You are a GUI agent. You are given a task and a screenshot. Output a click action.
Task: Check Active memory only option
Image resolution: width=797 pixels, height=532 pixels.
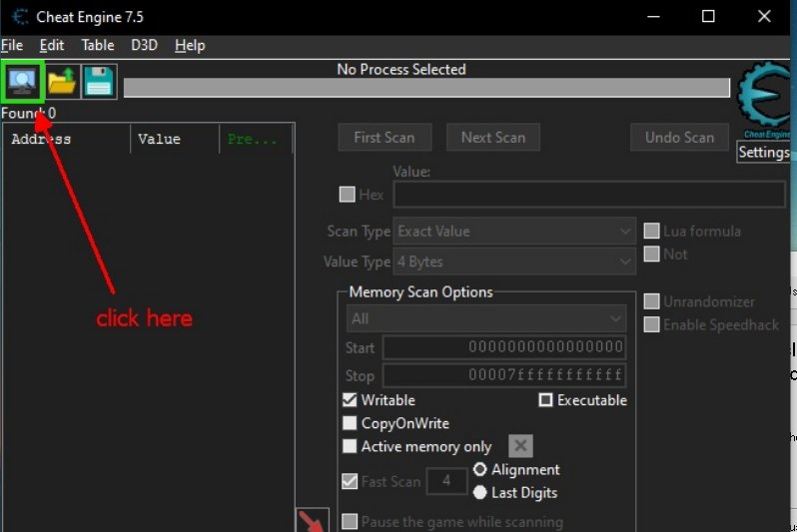tap(350, 446)
